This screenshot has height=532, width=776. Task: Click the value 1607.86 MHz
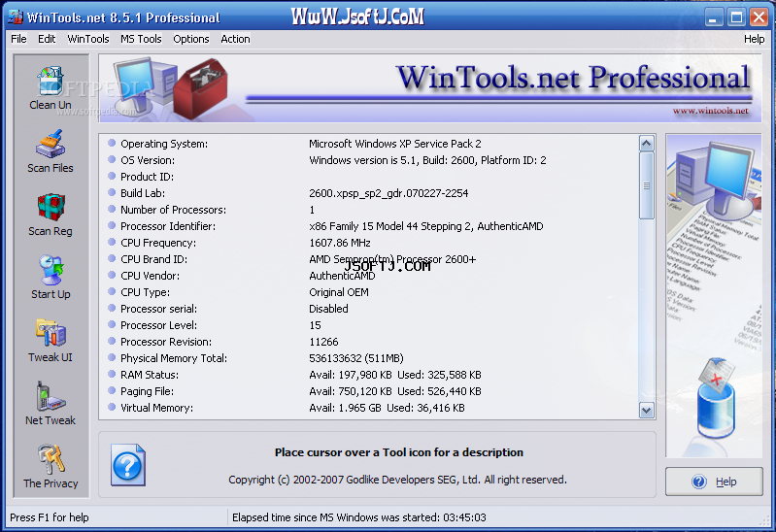click(340, 243)
